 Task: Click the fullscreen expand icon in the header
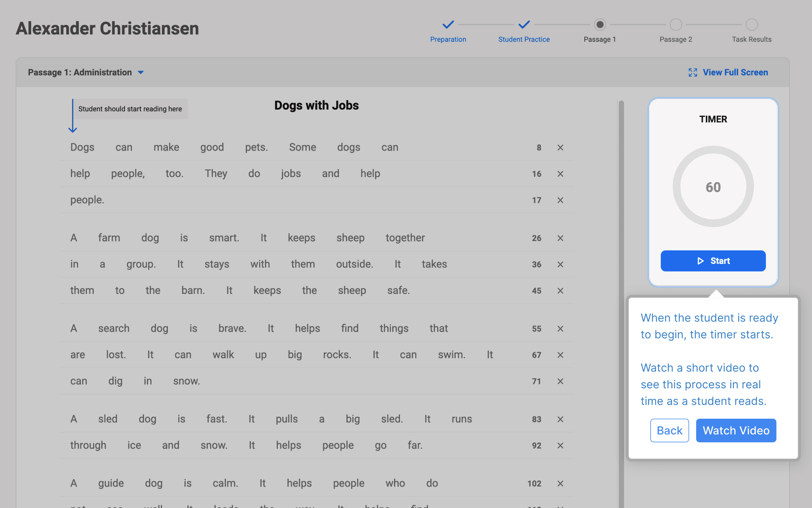[693, 72]
